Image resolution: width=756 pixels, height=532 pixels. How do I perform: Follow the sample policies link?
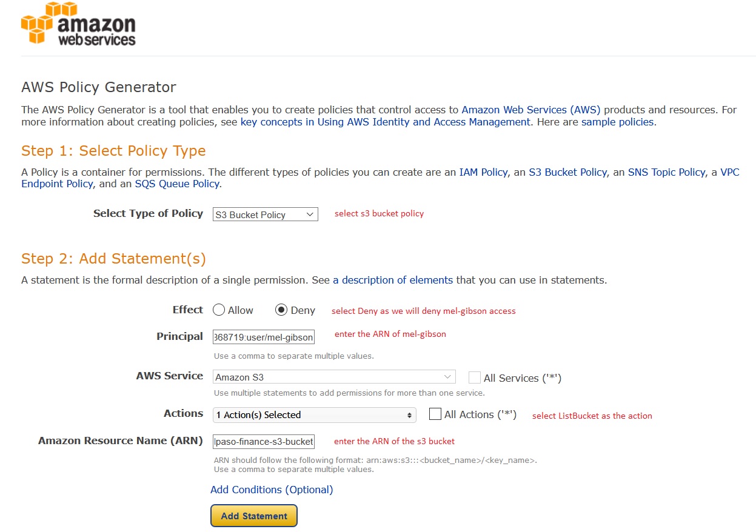(x=617, y=122)
